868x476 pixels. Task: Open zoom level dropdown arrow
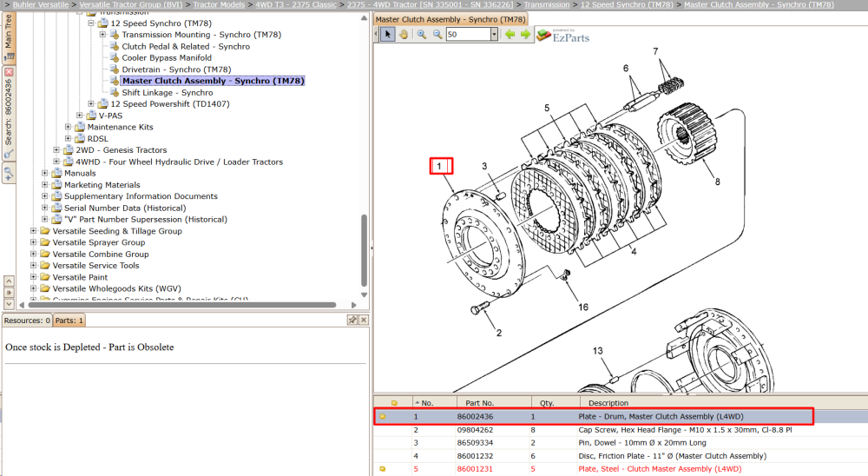[x=494, y=35]
